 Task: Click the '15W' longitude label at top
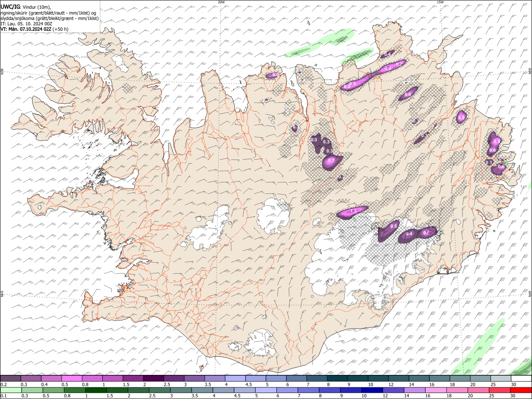tap(440, 2)
